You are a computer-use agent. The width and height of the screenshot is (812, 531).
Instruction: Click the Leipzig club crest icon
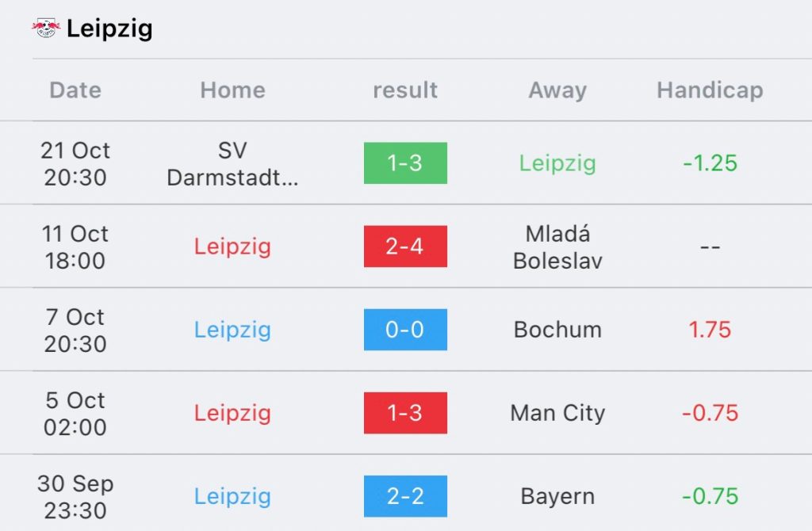point(45,28)
